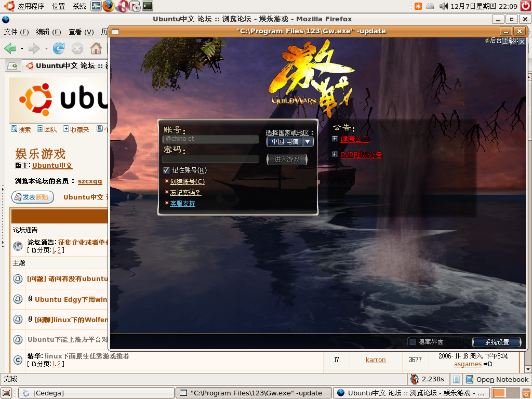Expand the 健康公告 announcement
Screen dimensions: 532x399
(335, 138)
